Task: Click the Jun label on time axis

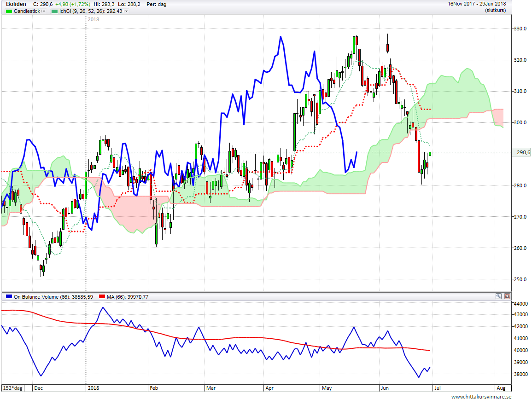Action: (385, 388)
